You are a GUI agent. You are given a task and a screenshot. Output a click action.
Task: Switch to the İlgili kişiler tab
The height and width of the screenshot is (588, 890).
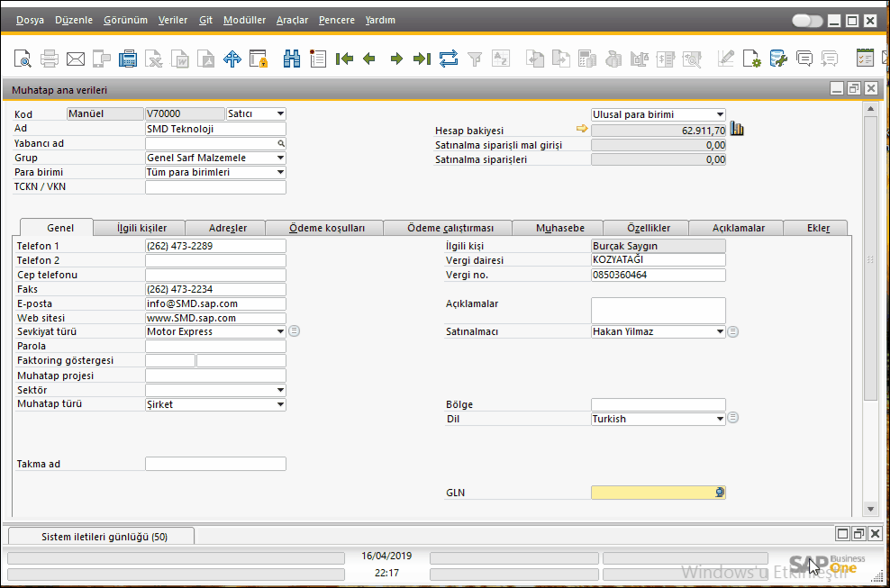pyautogui.click(x=140, y=228)
